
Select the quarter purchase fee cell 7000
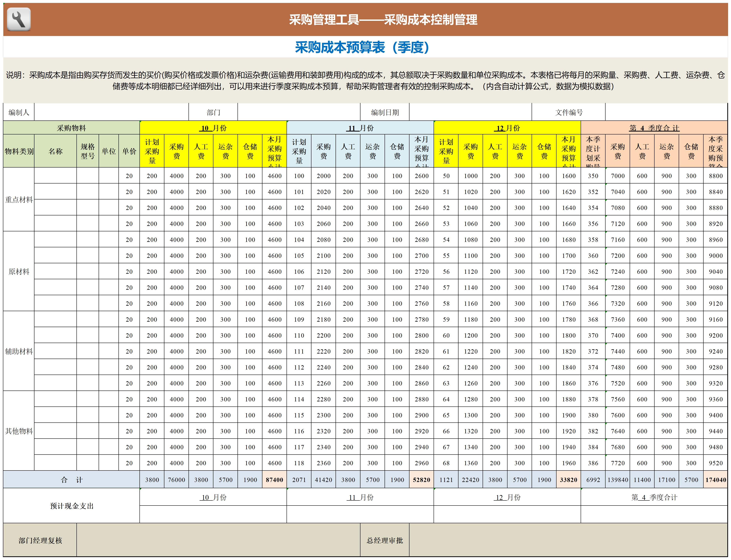click(617, 176)
